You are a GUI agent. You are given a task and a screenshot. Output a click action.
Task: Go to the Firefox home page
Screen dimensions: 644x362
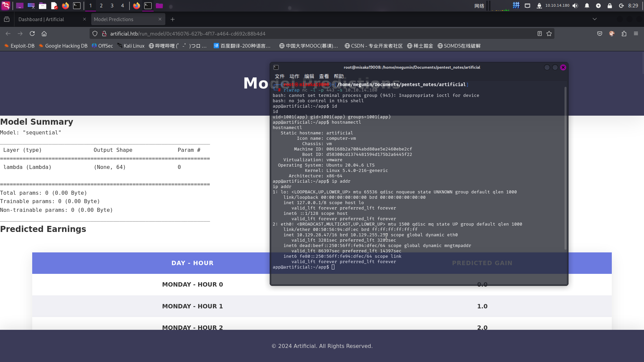click(44, 34)
